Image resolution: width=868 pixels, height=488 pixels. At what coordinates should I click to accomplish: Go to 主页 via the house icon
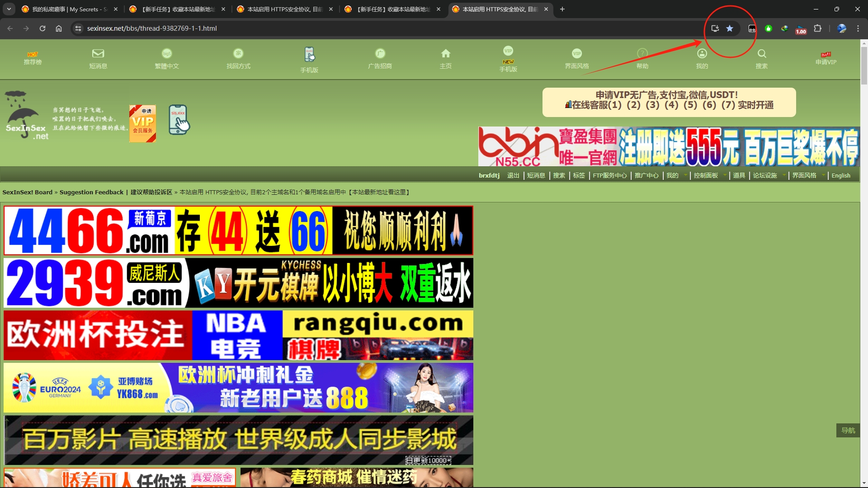coord(446,59)
